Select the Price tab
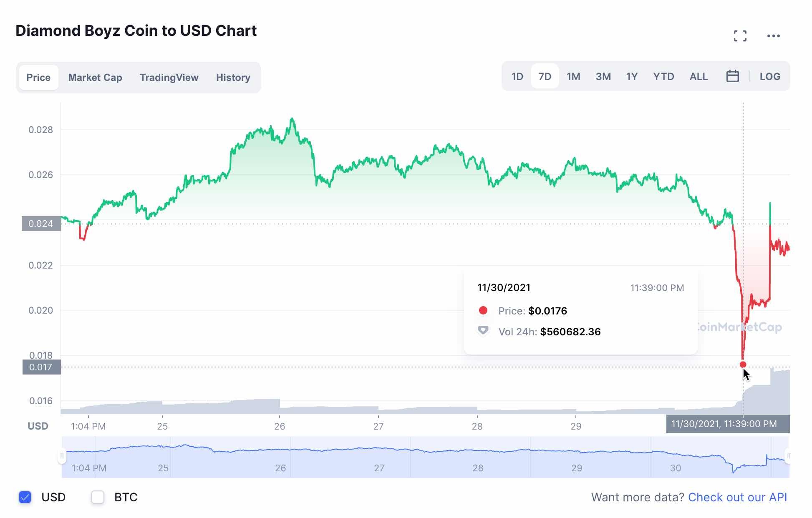Viewport: 812px width, 518px height. tap(38, 78)
